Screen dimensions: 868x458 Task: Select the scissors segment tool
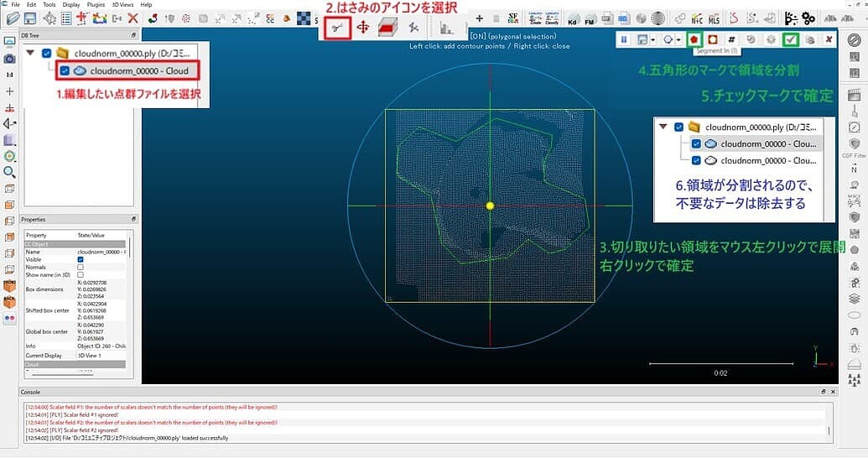point(337,27)
